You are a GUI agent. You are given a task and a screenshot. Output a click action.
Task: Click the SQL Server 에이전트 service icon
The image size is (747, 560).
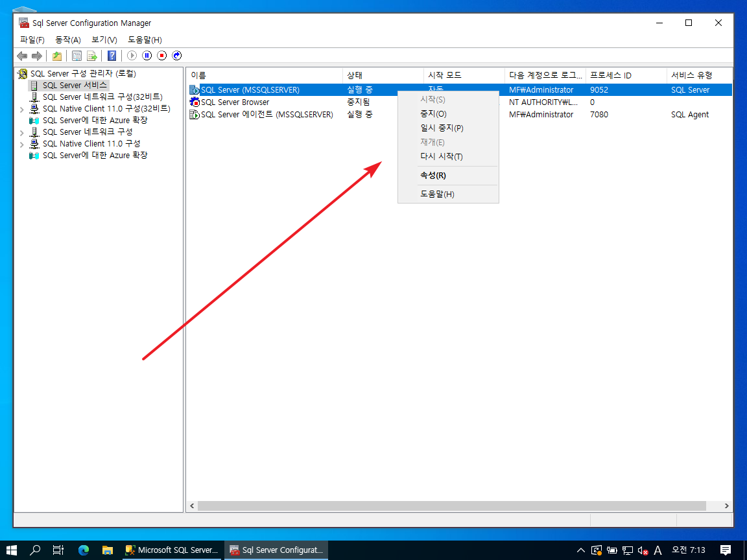tap(195, 114)
